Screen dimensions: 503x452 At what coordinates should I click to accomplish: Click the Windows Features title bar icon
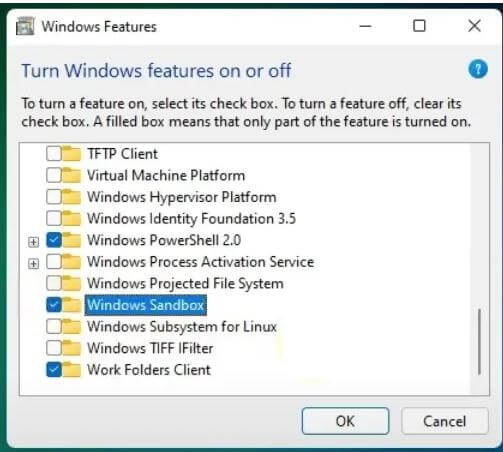(25, 26)
